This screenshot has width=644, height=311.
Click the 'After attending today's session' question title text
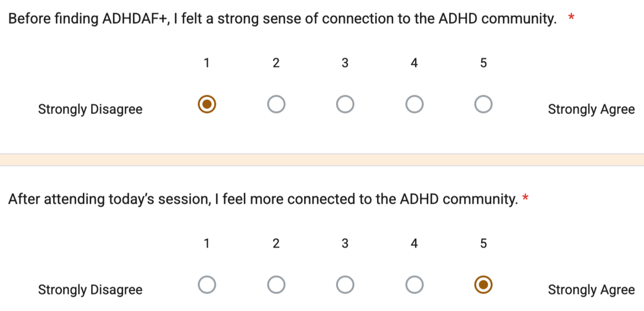tap(263, 200)
